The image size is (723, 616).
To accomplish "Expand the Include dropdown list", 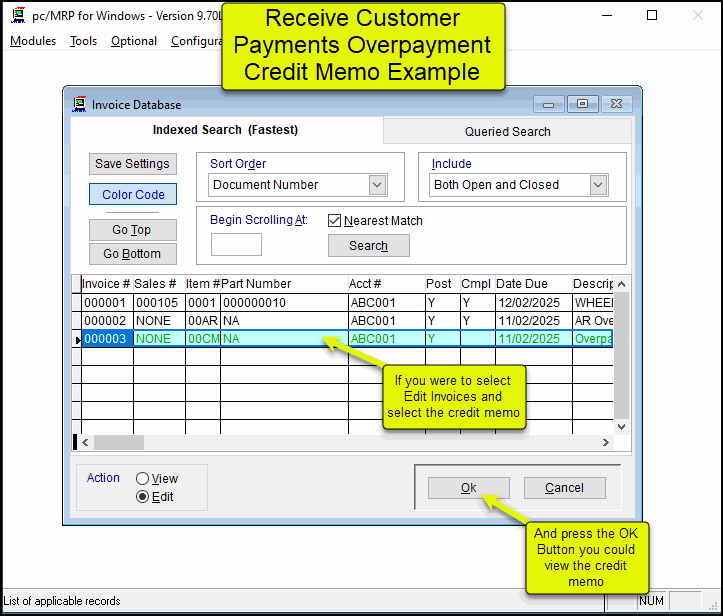I will (x=598, y=185).
